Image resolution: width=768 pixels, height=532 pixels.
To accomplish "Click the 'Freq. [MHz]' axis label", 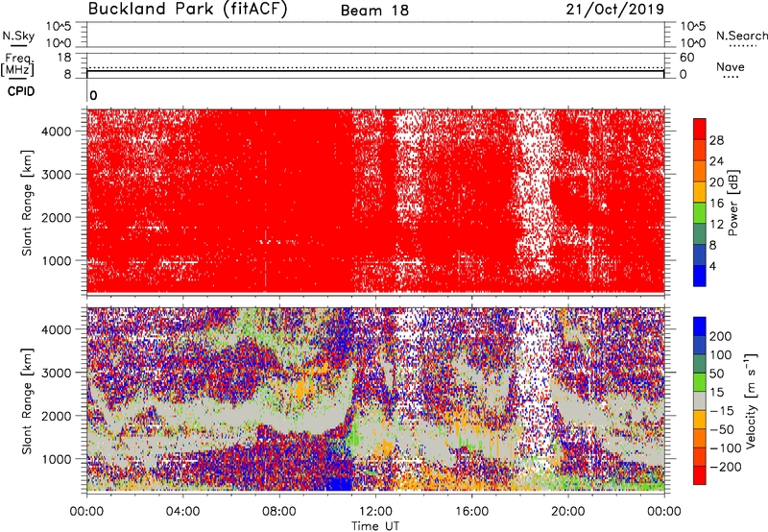I will coord(17,65).
